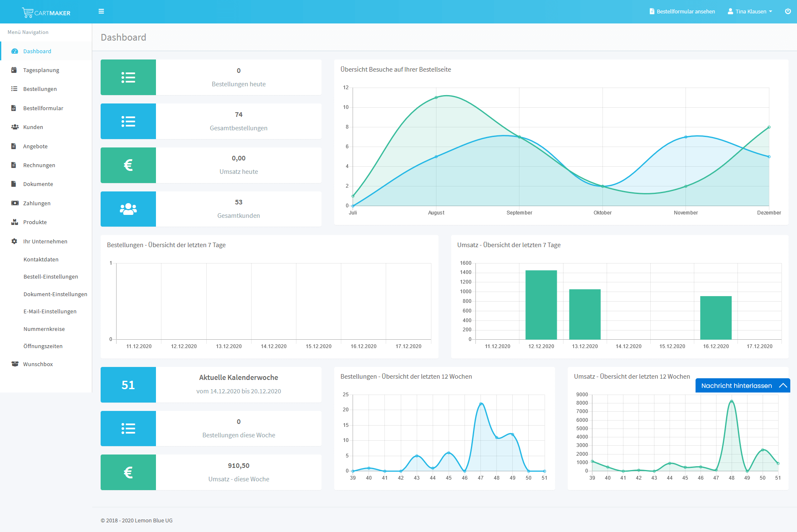Screen dimensions: 797x532
Task: Click the blue calendar week 51 tile
Action: [x=128, y=385]
